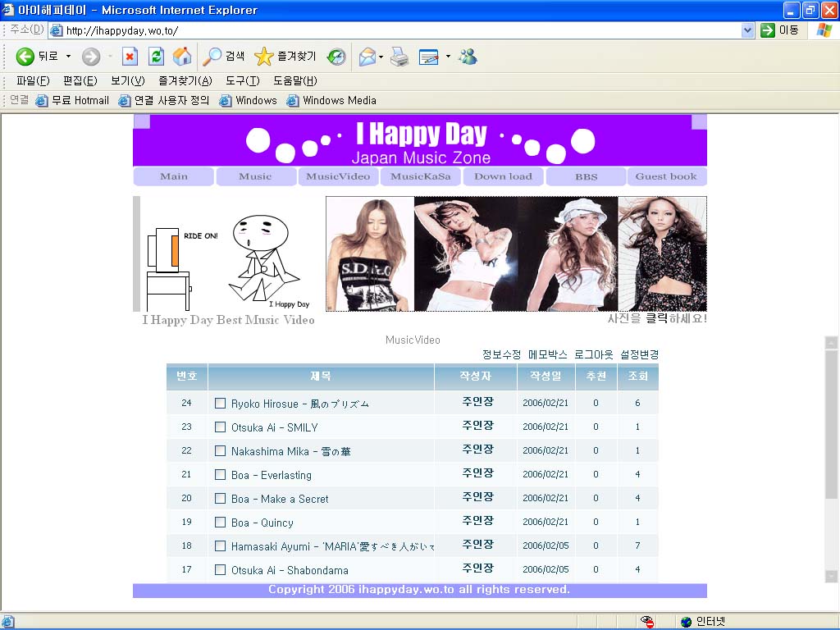The width and height of the screenshot is (840, 630).
Task: Expand the Mail icon dropdown arrow
Action: [x=381, y=57]
